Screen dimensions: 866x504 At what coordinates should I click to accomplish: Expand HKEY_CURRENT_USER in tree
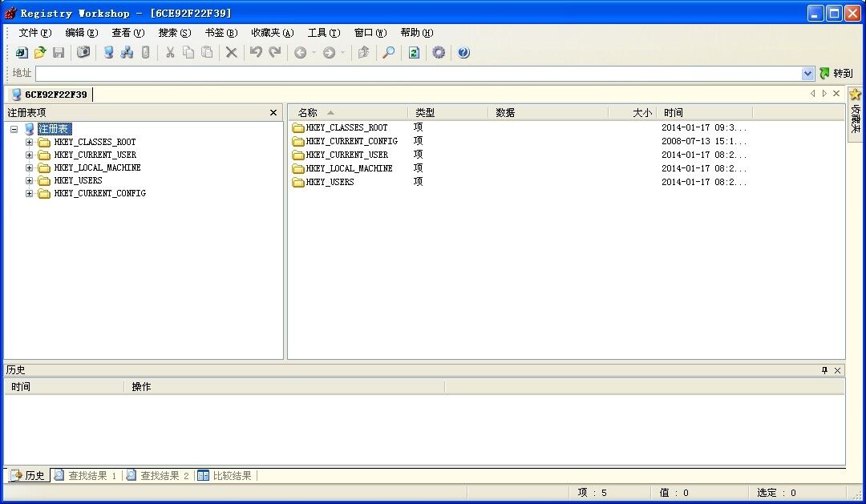[x=30, y=155]
